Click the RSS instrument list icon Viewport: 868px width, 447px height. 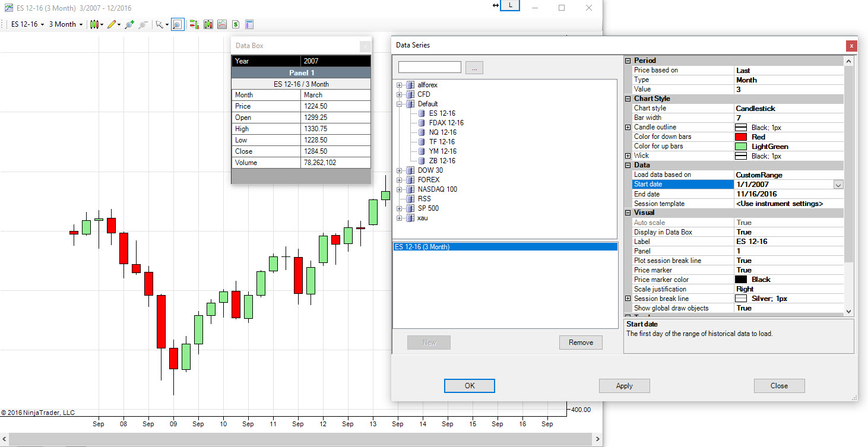[410, 199]
